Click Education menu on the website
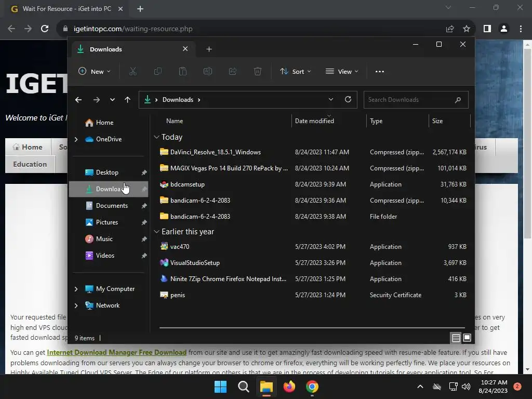Image resolution: width=532 pixels, height=399 pixels. [x=30, y=164]
